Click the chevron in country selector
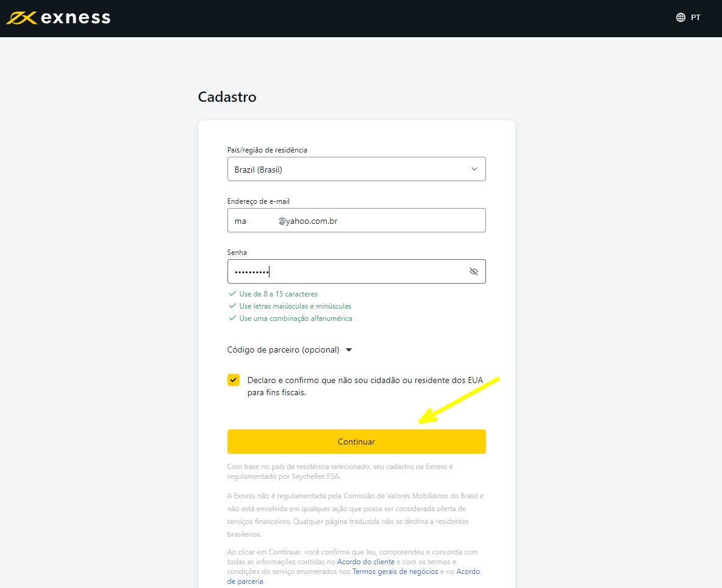This screenshot has width=722, height=588. click(x=474, y=170)
